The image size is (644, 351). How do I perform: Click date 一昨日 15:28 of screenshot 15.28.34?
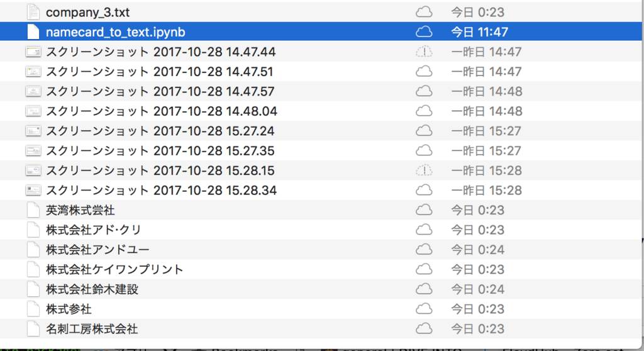point(486,190)
